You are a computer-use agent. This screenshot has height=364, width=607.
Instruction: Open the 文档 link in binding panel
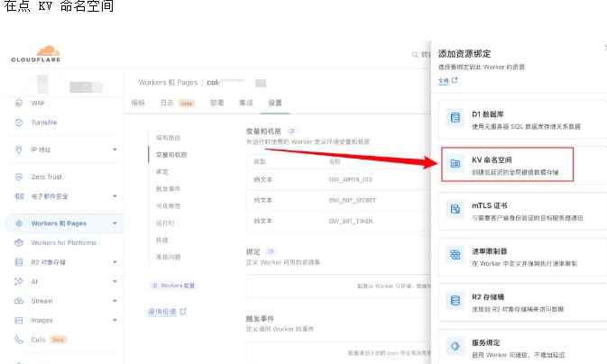point(443,80)
